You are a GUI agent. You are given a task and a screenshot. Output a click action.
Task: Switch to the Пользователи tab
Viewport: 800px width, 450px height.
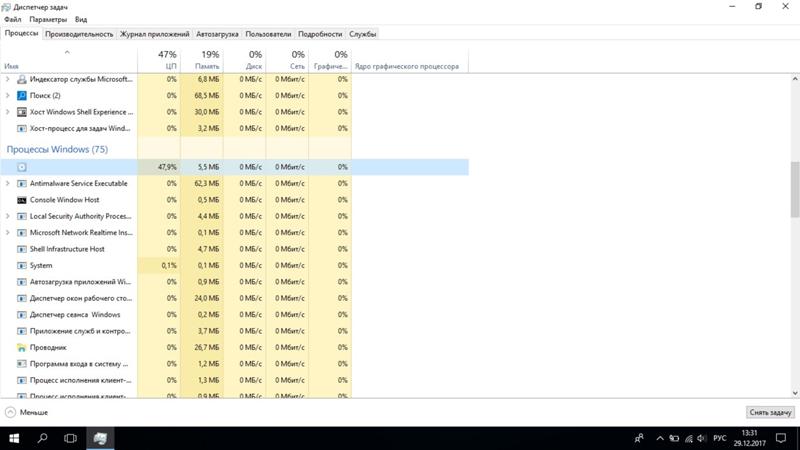click(x=268, y=34)
